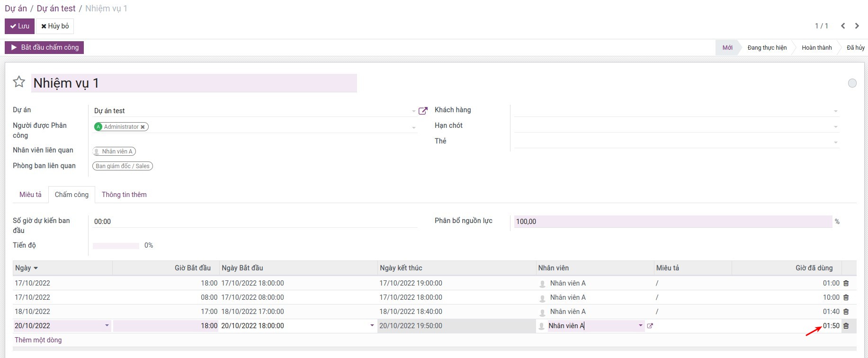The image size is (868, 358).
Task: Open the Hạn chót date dropdown
Action: point(835,127)
